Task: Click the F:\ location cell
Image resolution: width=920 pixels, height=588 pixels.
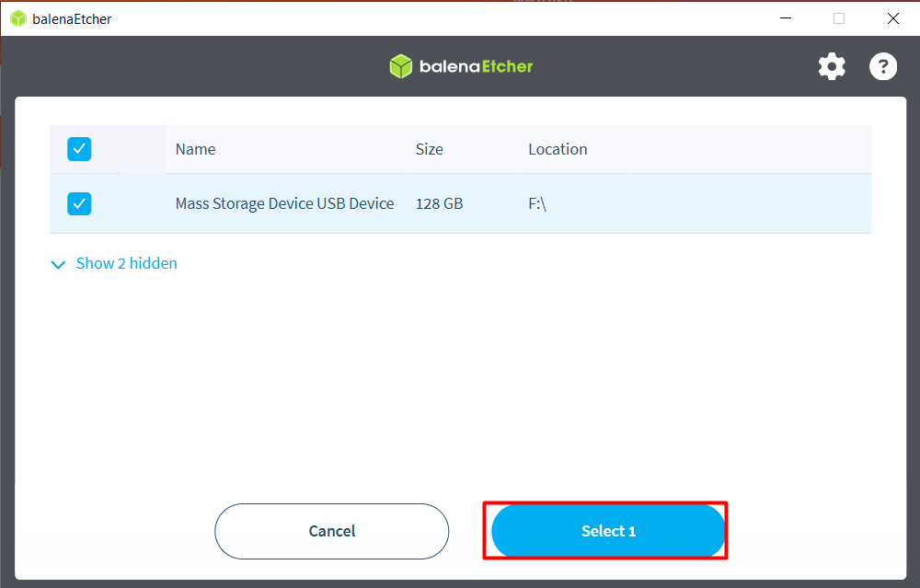Action: coord(537,203)
